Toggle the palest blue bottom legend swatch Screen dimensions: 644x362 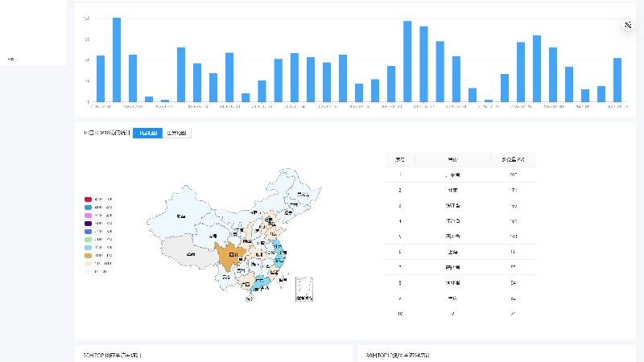click(x=88, y=271)
